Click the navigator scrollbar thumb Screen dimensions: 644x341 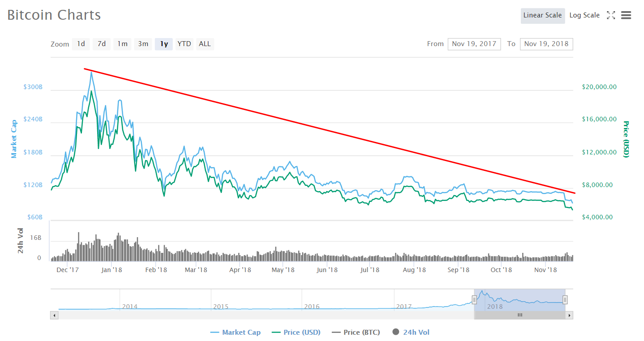pyautogui.click(x=519, y=315)
